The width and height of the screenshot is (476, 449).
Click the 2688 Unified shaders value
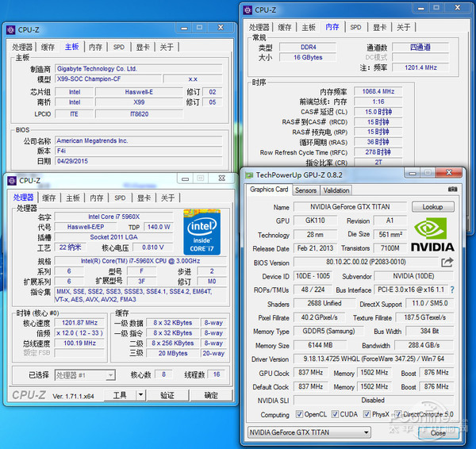pos(324,303)
